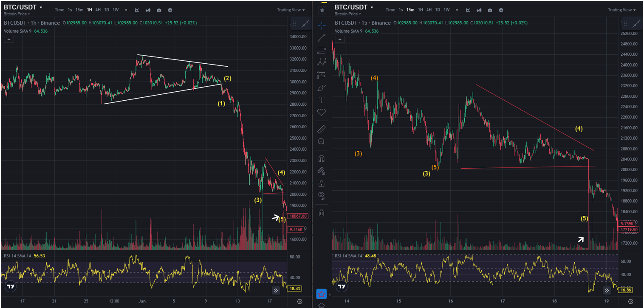Open Trading View dropdown on right chart
Viewport: 644px width, 308px height.
(622, 10)
